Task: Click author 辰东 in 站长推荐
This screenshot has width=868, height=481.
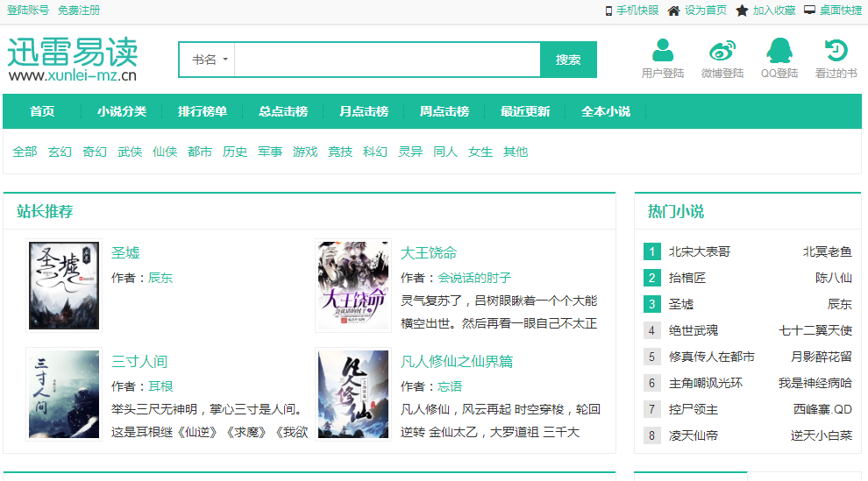Action: pos(160,278)
